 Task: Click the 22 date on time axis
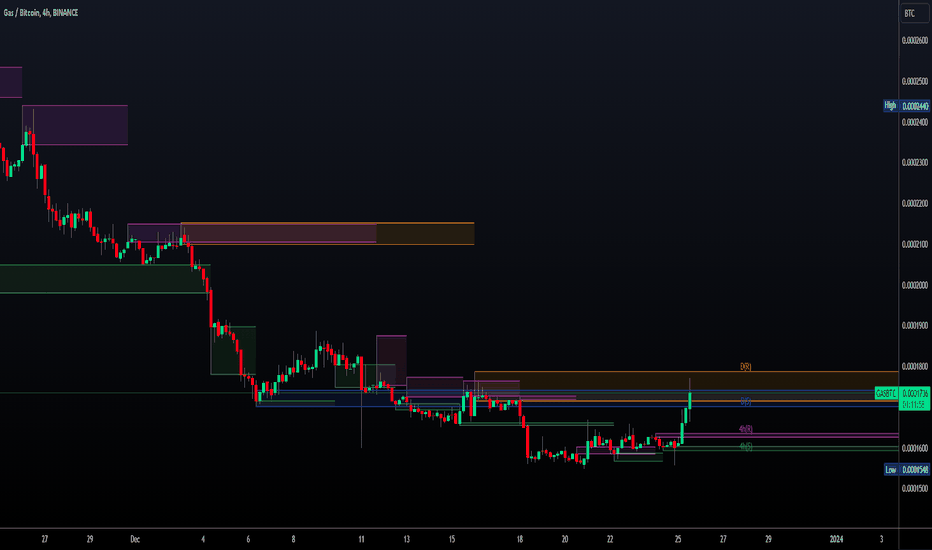coord(610,539)
